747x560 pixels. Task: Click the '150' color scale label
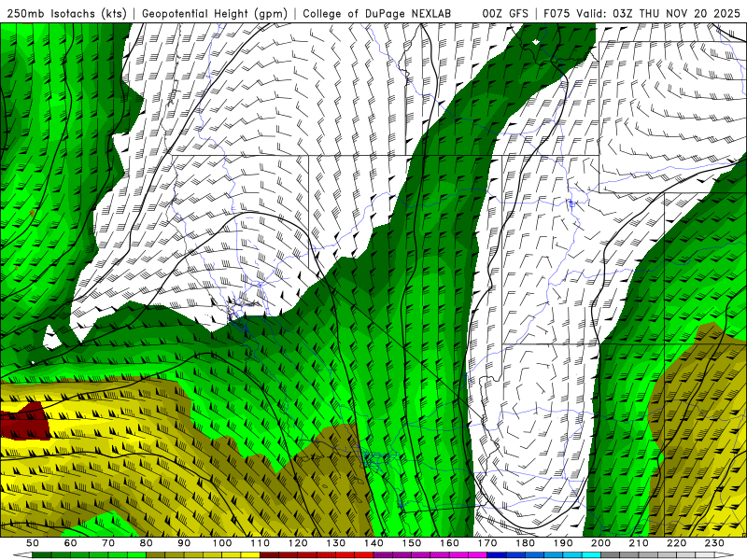(412, 543)
